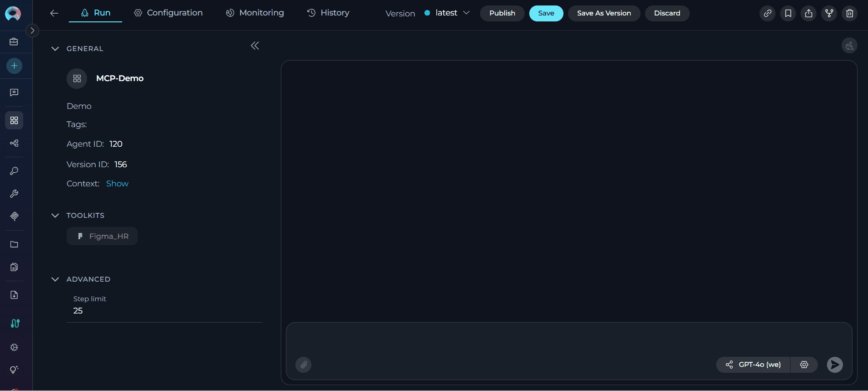Open the pipelines flow icon in sidebar
Image resolution: width=868 pixels, height=391 pixels.
coord(14,143)
